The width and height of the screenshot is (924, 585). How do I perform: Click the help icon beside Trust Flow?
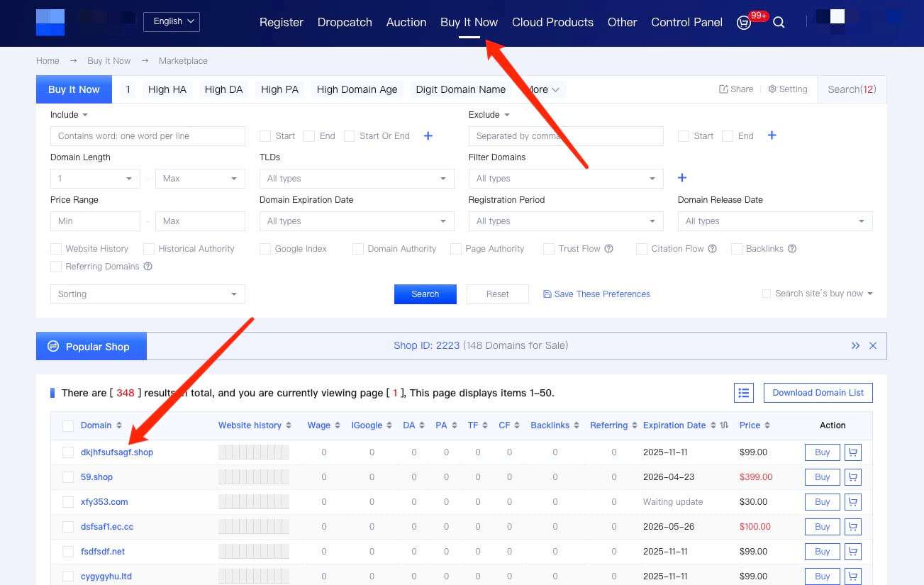(x=608, y=249)
